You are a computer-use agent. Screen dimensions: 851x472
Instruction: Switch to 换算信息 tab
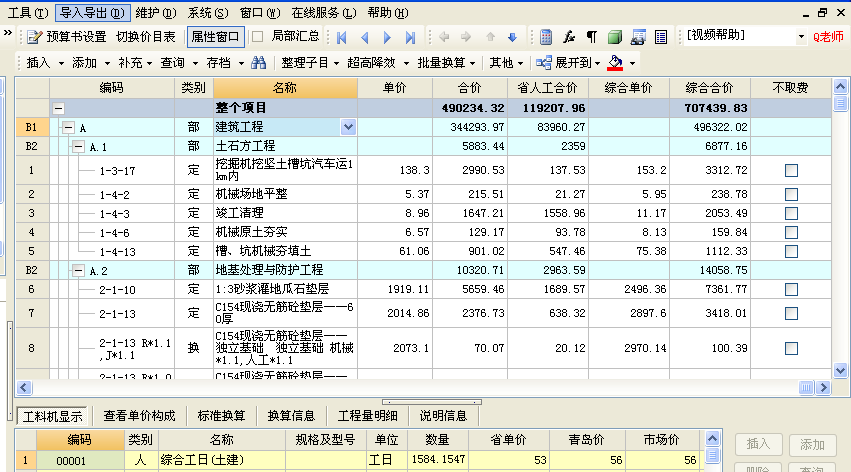click(291, 416)
